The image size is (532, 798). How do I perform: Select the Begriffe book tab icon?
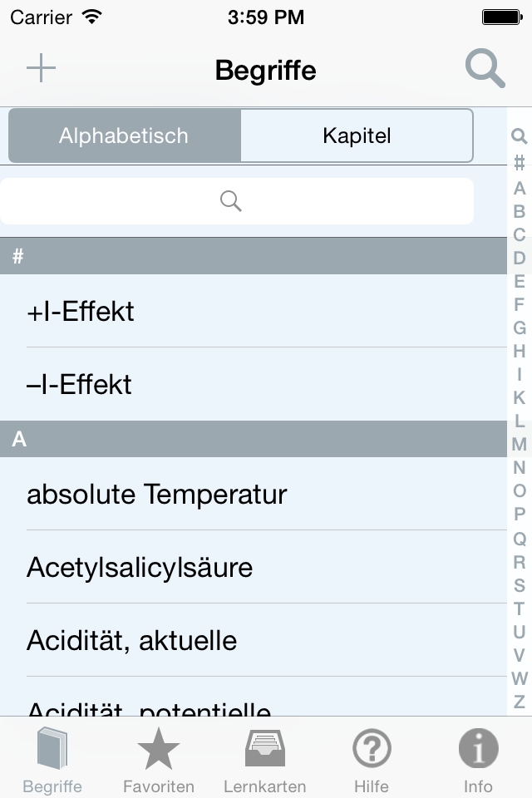[52, 759]
